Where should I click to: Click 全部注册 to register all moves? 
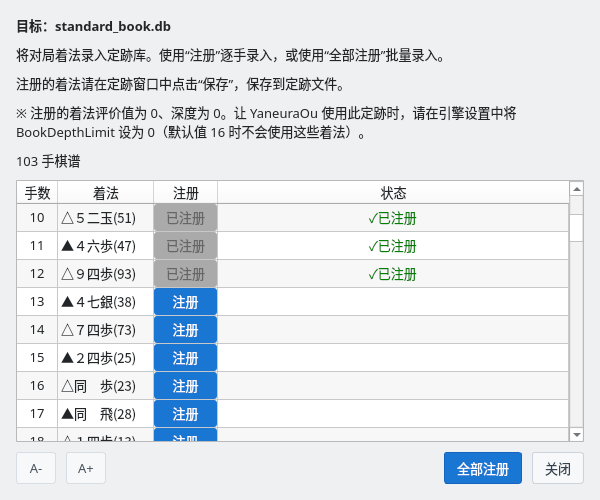[x=483, y=468]
